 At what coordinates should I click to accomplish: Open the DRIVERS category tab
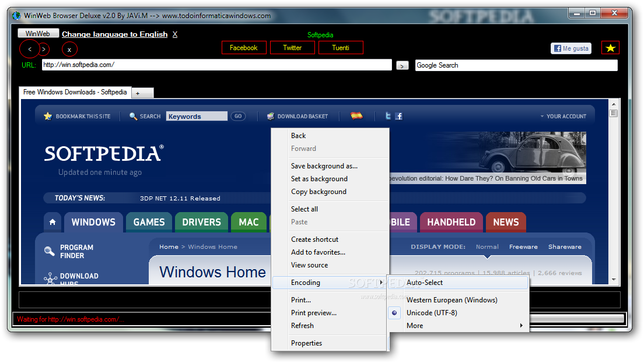202,223
